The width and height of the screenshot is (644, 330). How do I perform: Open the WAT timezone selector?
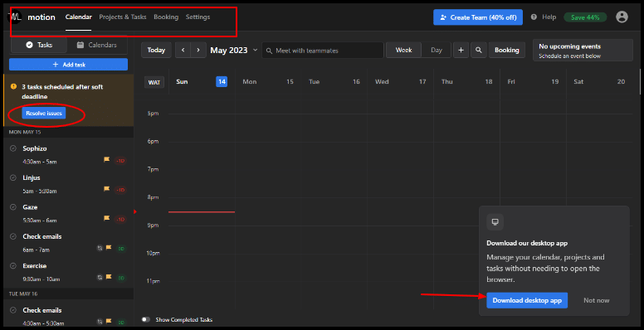(154, 83)
